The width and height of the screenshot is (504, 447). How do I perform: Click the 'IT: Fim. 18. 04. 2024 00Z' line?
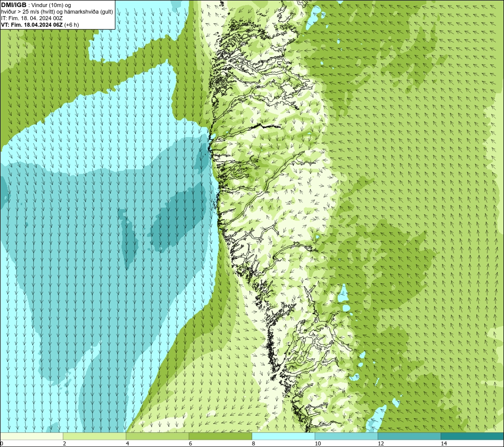point(32,18)
